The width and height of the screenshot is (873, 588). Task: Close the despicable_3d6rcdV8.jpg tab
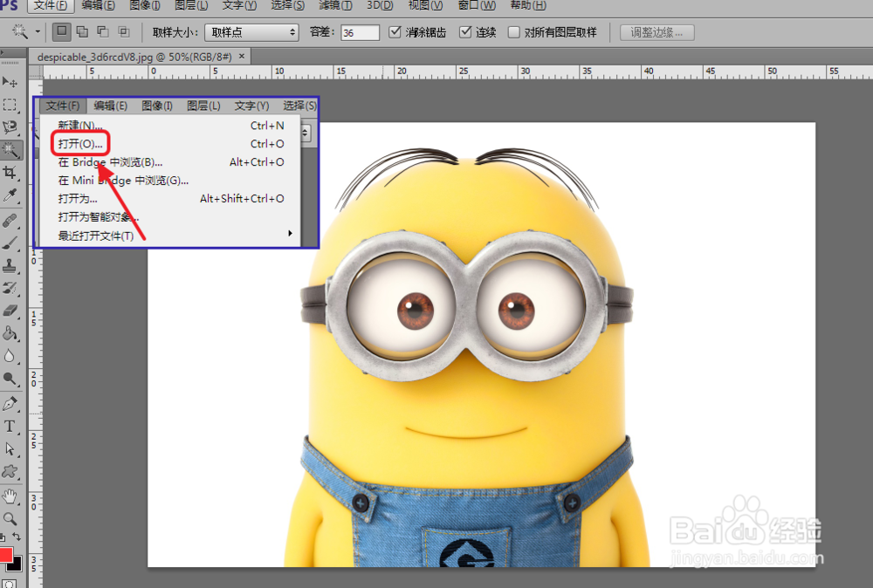(242, 56)
